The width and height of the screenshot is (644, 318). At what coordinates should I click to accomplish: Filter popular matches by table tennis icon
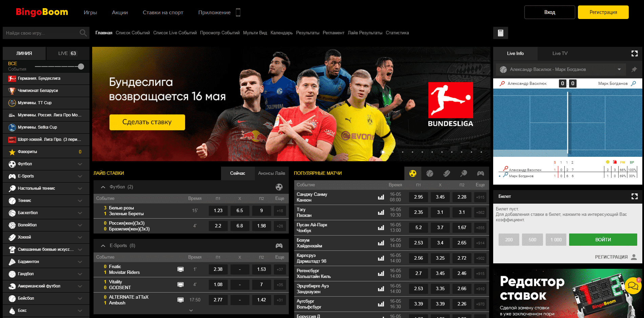[x=463, y=173]
